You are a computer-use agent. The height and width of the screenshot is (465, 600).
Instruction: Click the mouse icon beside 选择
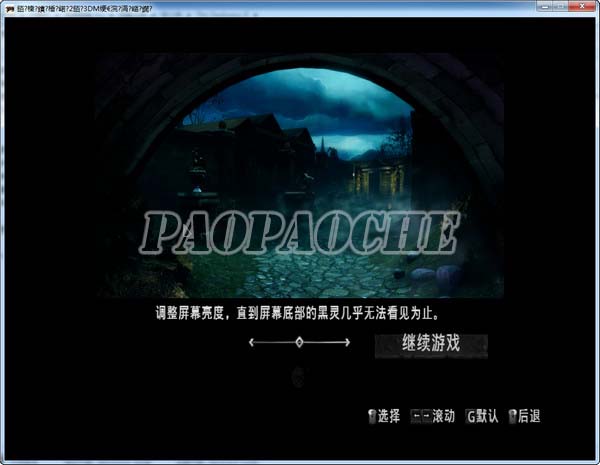(372, 416)
